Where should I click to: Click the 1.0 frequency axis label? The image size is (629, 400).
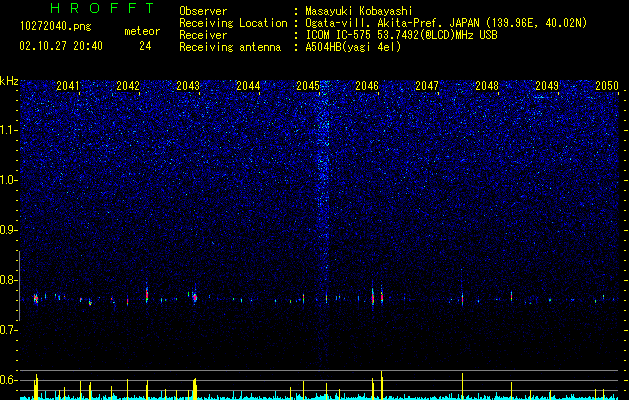point(8,180)
